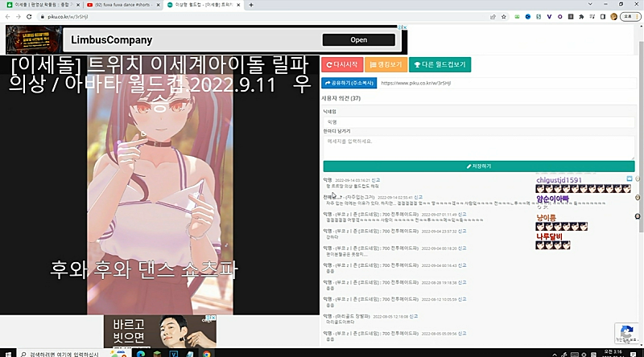Expand the tab search chevron
The image size is (644, 357).
pos(590,4)
